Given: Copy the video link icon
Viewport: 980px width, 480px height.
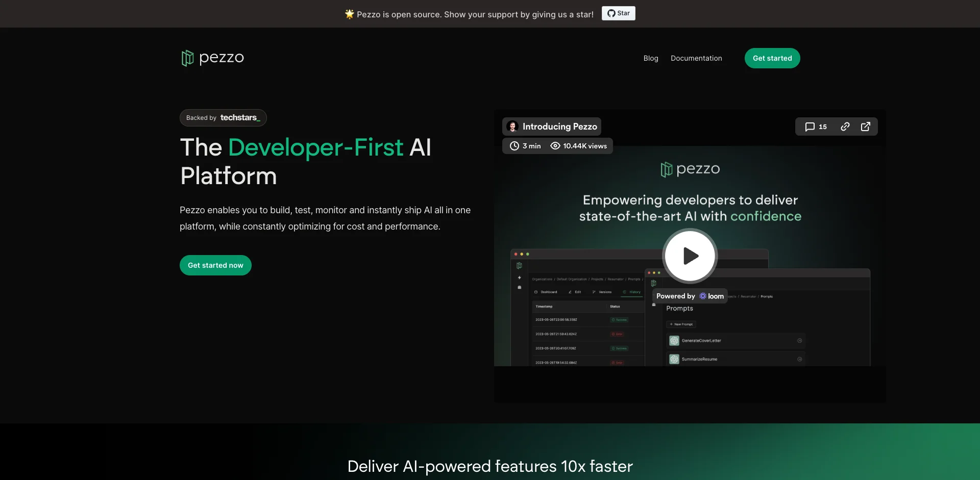Looking at the screenshot, I should [x=845, y=127].
